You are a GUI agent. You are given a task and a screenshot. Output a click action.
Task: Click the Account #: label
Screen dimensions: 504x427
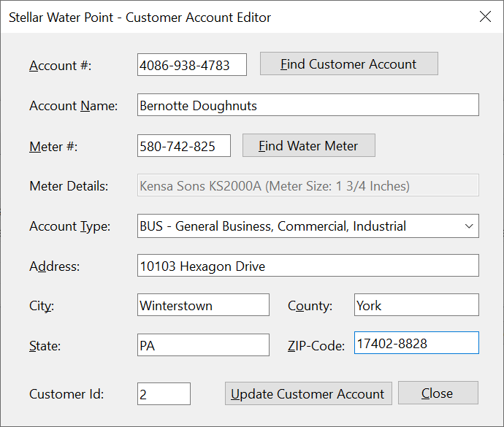(x=61, y=66)
